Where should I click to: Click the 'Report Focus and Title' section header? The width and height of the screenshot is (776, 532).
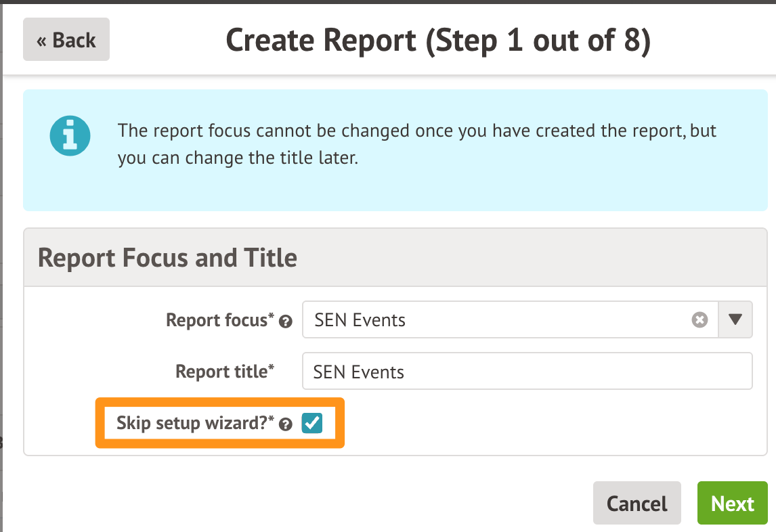tap(167, 258)
